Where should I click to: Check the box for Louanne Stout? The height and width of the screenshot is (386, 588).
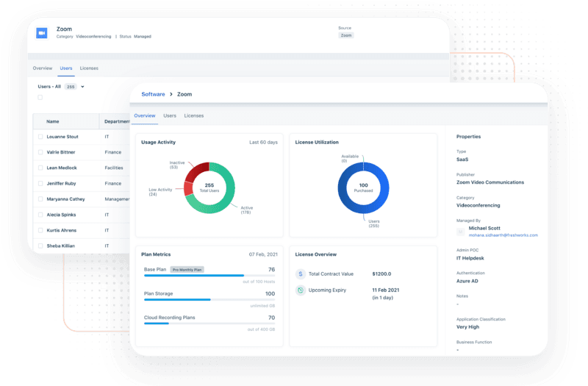point(40,137)
